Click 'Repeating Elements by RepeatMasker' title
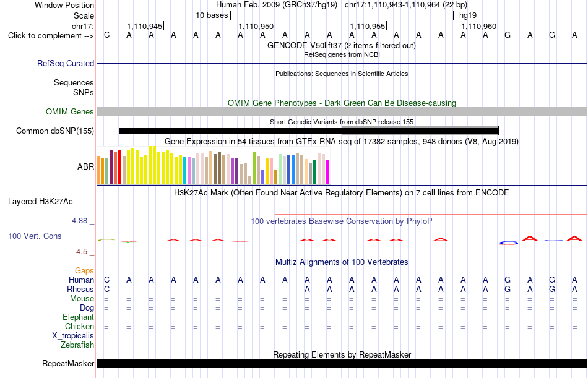Viewport: 588px width, 378px height. pyautogui.click(x=342, y=354)
